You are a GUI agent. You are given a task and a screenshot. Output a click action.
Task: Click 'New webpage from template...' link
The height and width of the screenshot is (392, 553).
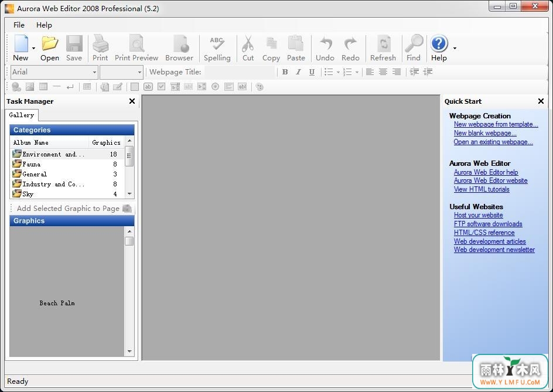pyautogui.click(x=496, y=124)
